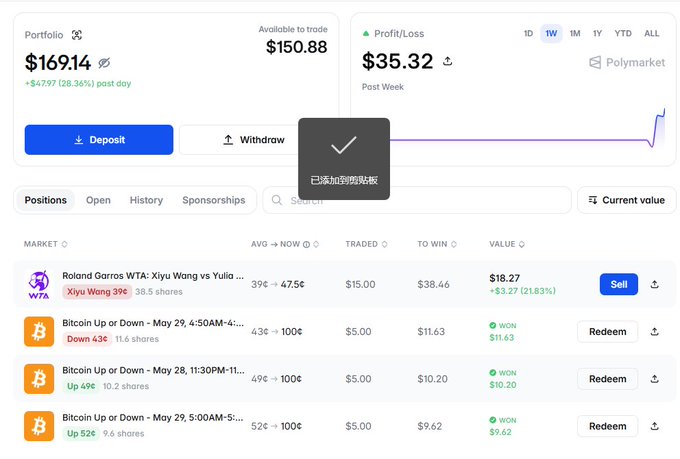Select the 1D profit/loss range
This screenshot has height=459, width=680.
pyautogui.click(x=528, y=33)
